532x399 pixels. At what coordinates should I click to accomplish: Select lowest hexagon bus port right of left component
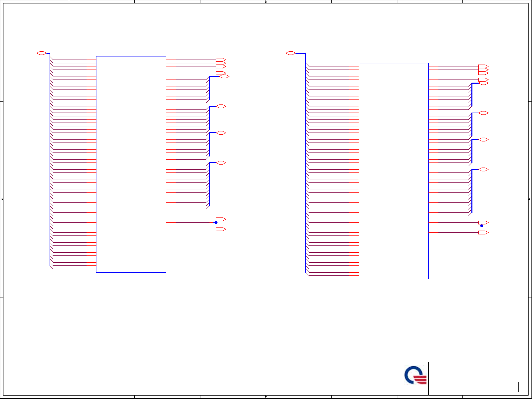pyautogui.click(x=221, y=162)
